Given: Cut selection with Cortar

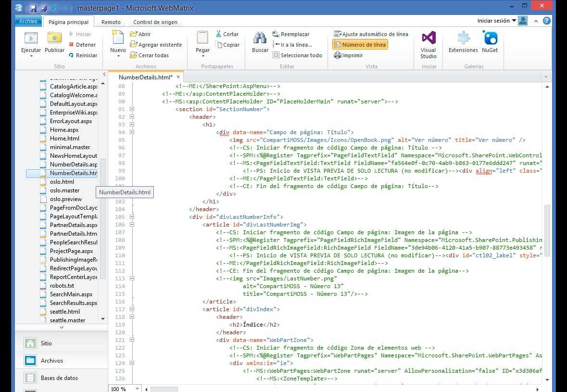Looking at the screenshot, I should click(x=227, y=34).
